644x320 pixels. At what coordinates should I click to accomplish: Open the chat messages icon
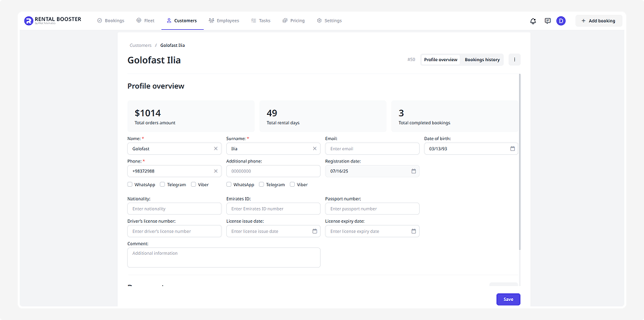548,21
